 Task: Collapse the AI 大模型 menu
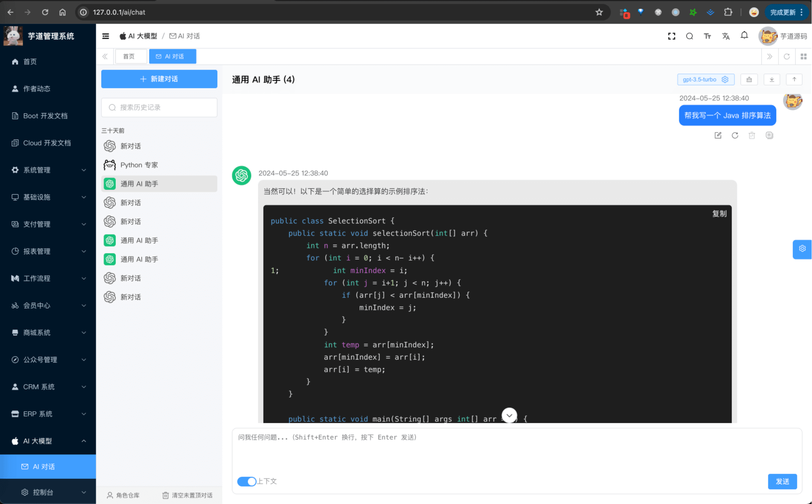[x=48, y=441]
